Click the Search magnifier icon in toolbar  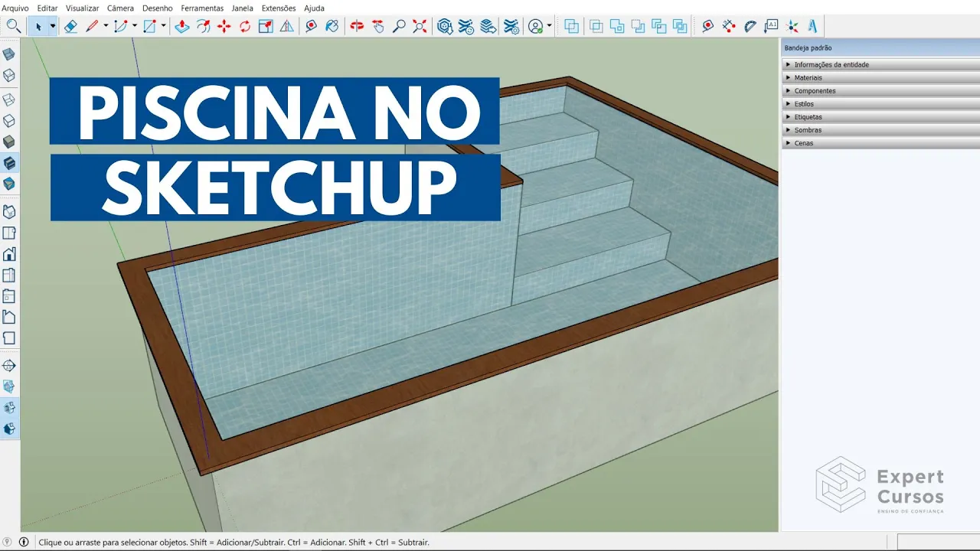click(x=13, y=26)
